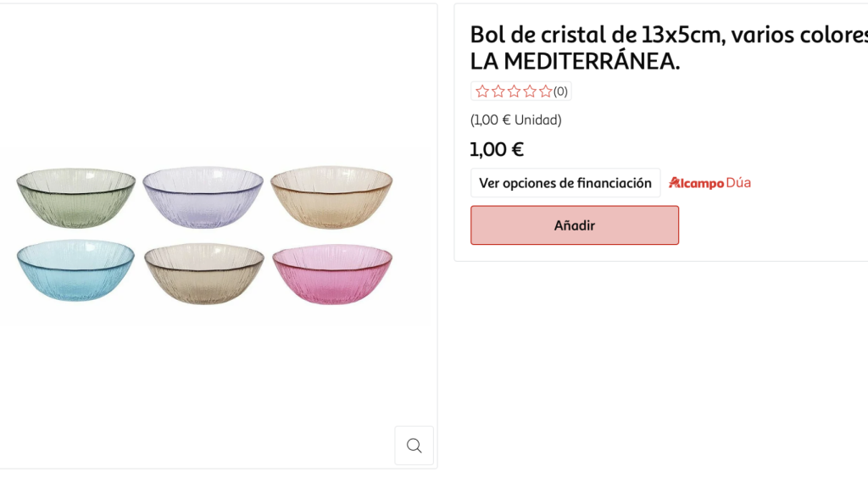Select the purple glass bowl
Screen dimensions: 868x488
pos(203,197)
